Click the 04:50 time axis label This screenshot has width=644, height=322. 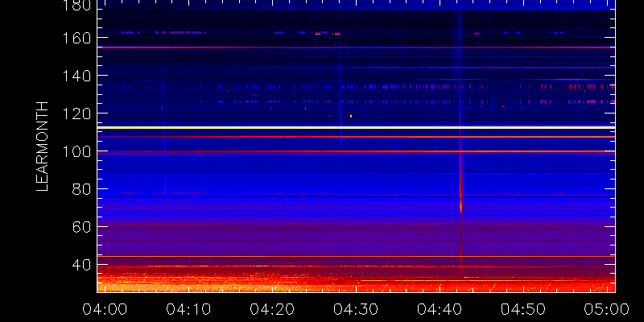(523, 309)
